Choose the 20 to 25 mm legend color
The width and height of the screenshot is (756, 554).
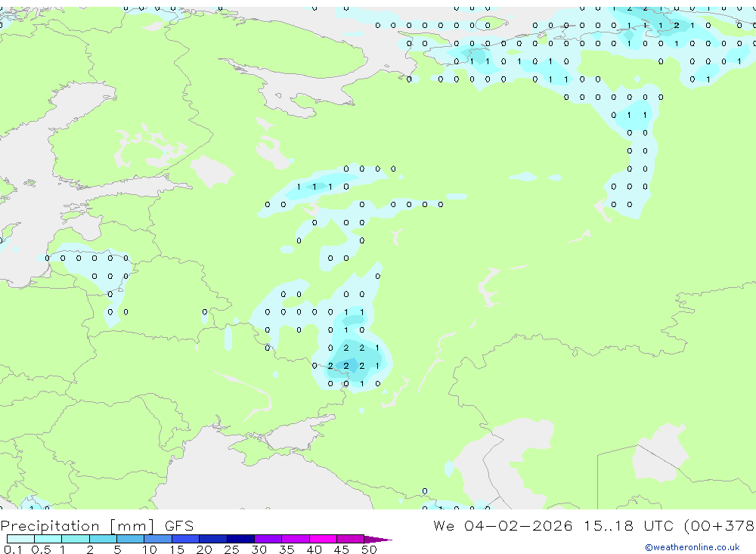pyautogui.click(x=213, y=539)
